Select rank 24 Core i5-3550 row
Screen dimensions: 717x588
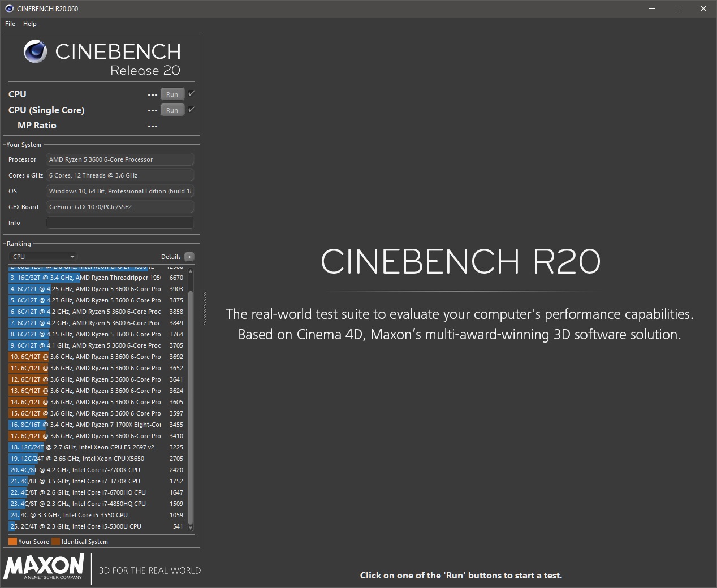click(97, 515)
